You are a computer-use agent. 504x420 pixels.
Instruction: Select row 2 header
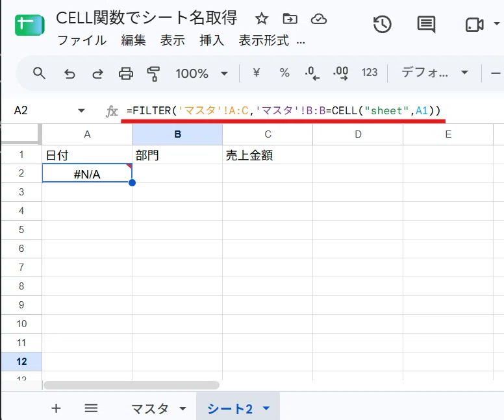(x=21, y=173)
